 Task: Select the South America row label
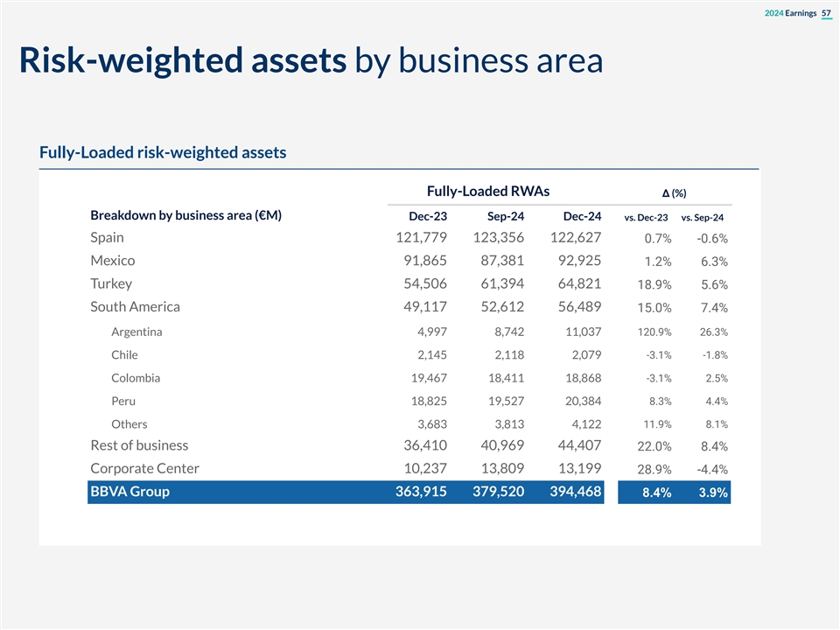(135, 307)
